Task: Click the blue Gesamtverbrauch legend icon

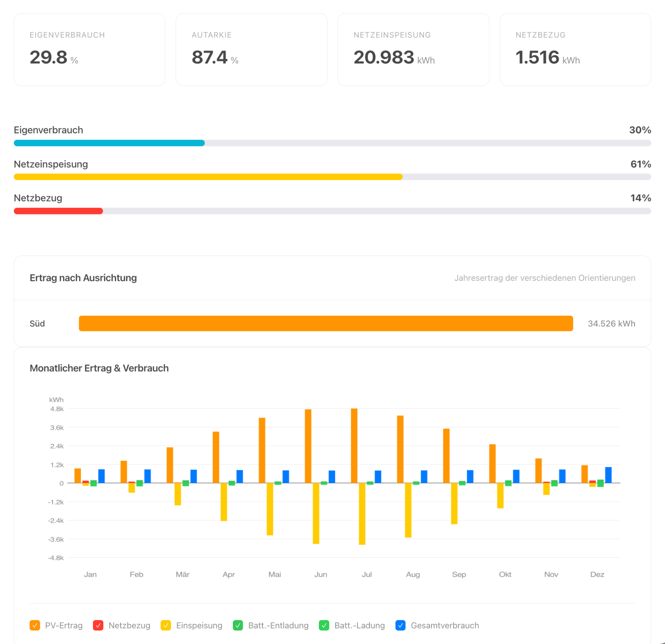Action: [x=401, y=626]
